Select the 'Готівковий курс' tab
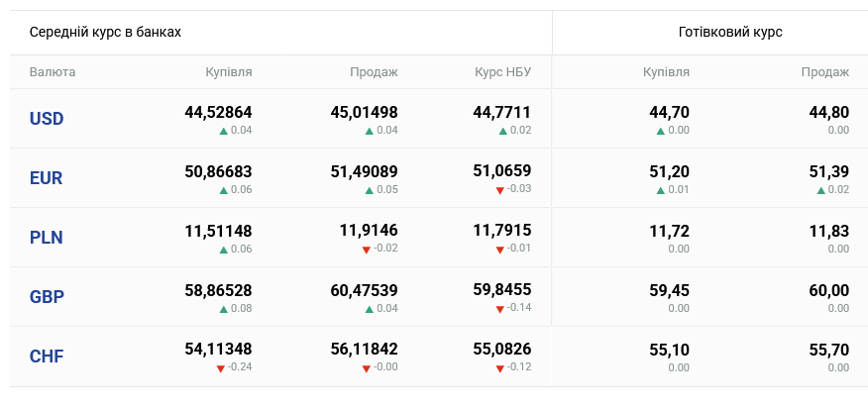The height and width of the screenshot is (407, 868). pyautogui.click(x=730, y=32)
